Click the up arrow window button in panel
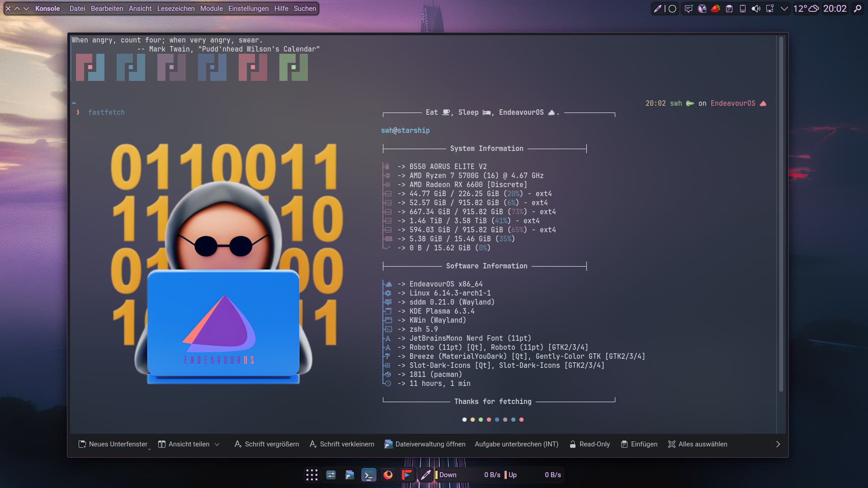 [x=17, y=9]
